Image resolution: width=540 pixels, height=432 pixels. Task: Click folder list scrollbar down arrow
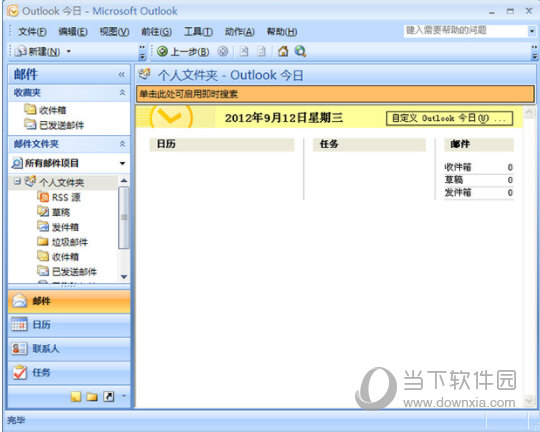click(x=124, y=276)
